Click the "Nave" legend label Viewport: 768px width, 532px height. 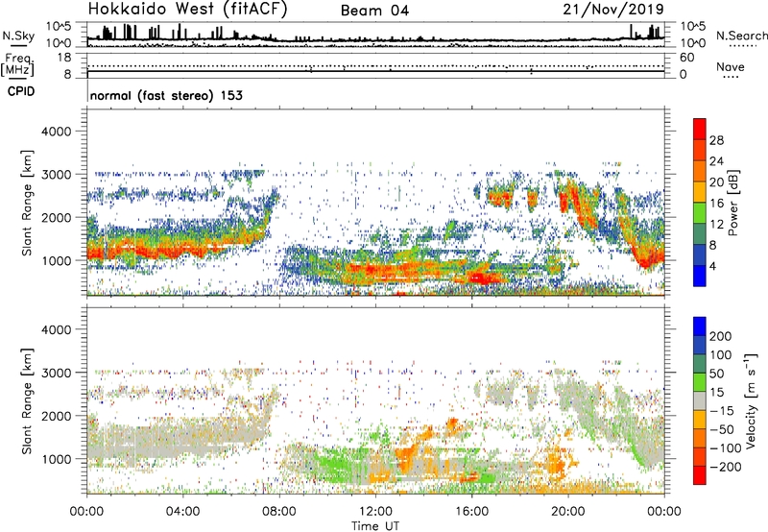point(731,66)
